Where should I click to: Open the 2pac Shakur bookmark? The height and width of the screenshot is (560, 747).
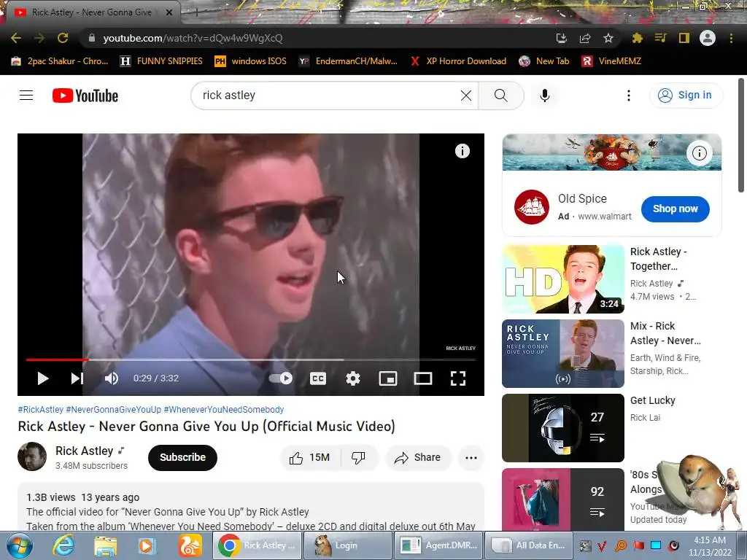click(60, 61)
